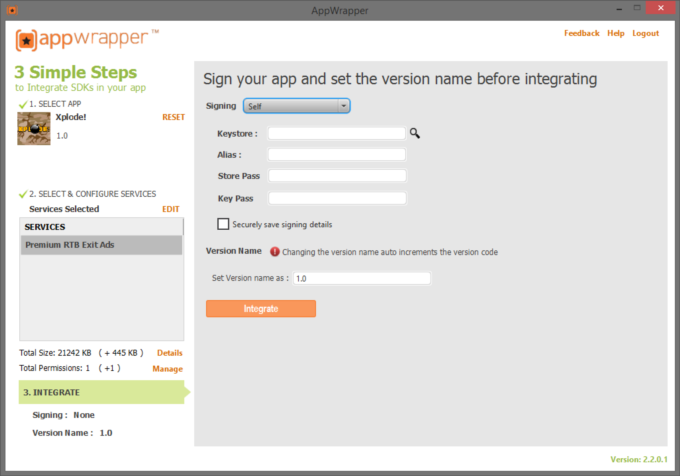Click the Integrate button
Screen dimensions: 680x476
click(x=261, y=308)
